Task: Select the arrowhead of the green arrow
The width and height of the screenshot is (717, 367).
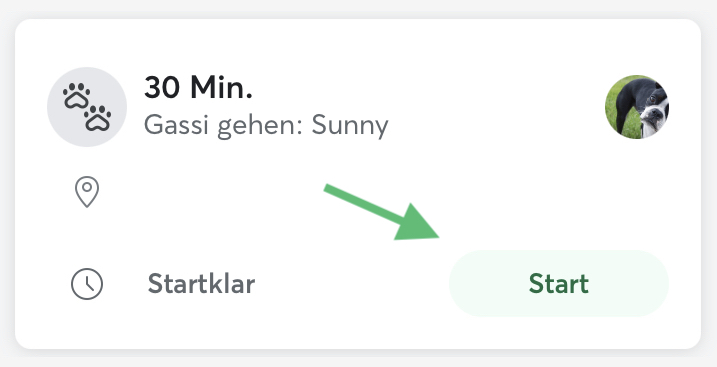Action: click(416, 223)
